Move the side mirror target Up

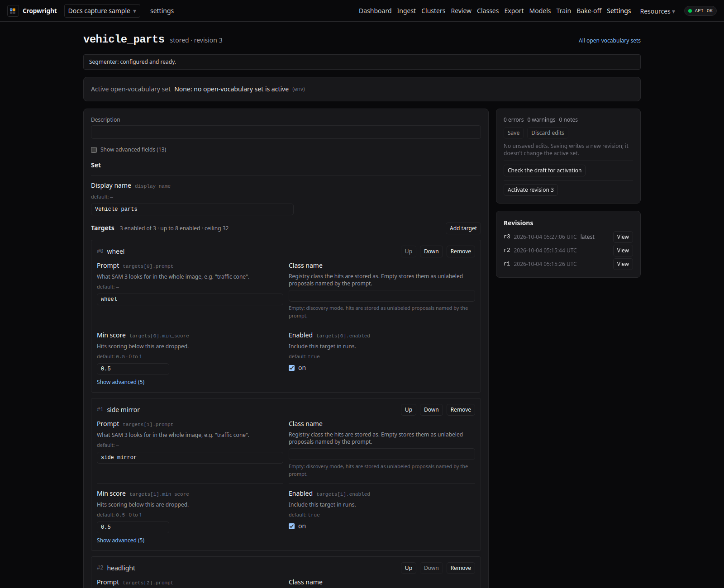click(409, 410)
